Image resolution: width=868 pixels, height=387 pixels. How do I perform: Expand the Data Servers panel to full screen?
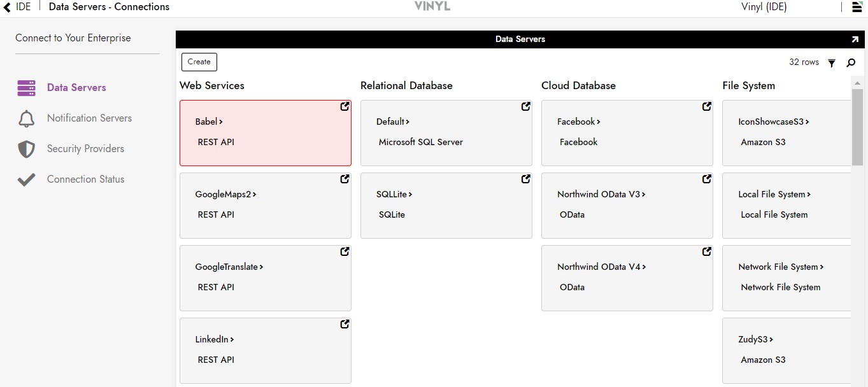click(855, 39)
